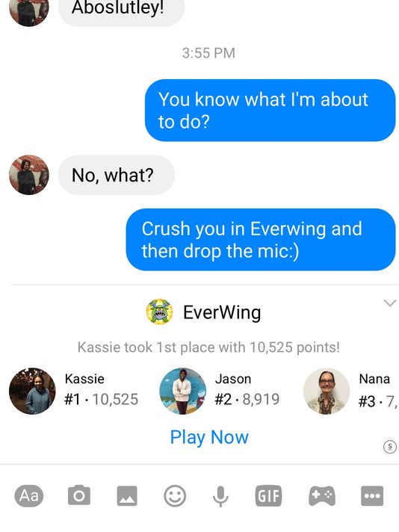Tap the small circled S badge
Screen dimensions: 399x532
(390, 447)
